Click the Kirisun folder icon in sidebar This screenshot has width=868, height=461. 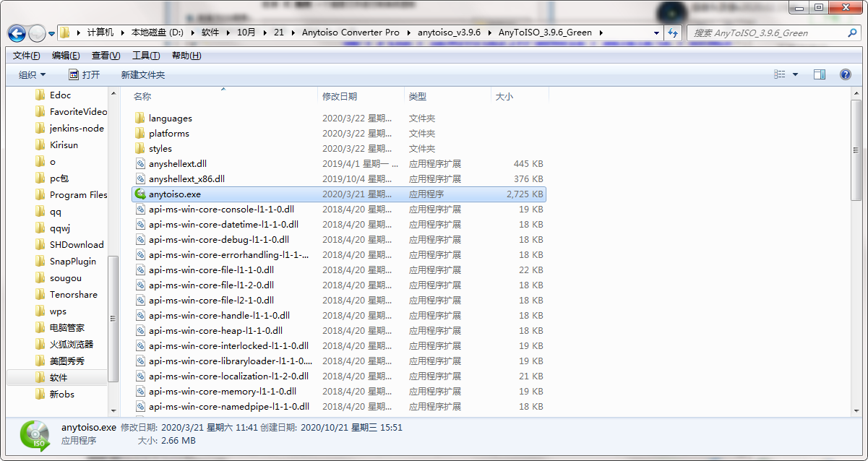pyautogui.click(x=40, y=145)
